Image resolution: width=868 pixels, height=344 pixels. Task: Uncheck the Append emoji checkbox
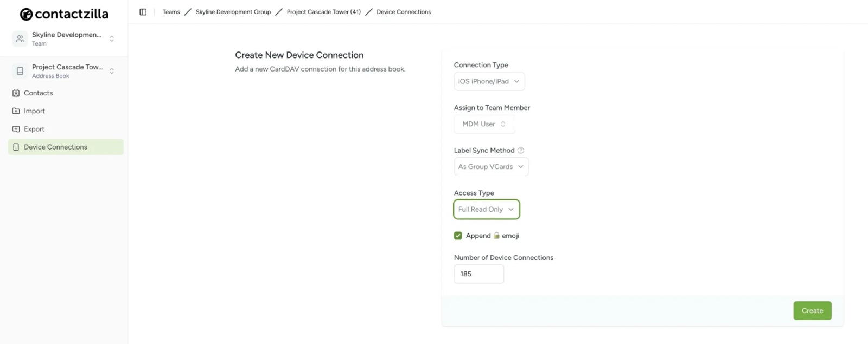click(458, 236)
